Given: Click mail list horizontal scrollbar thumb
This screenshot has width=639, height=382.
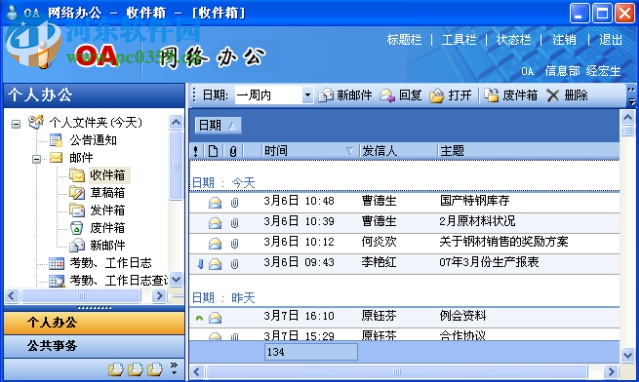Looking at the screenshot, I should 397,372.
